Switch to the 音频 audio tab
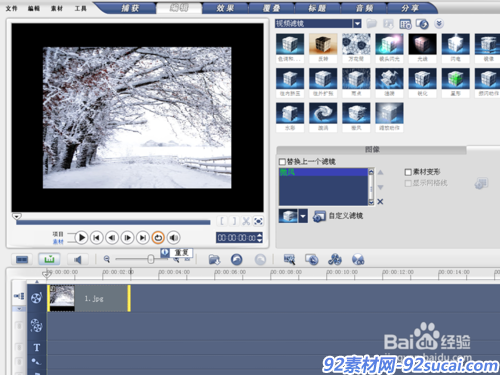 pyautogui.click(x=363, y=8)
